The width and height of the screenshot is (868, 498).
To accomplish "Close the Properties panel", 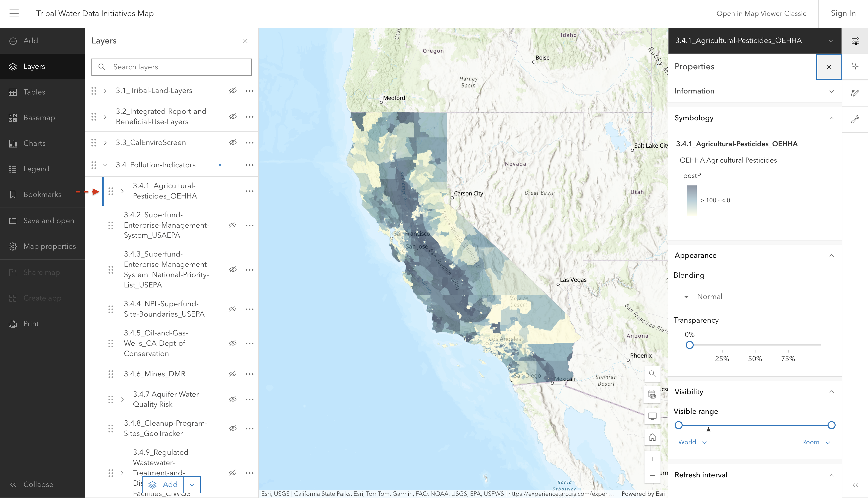I will [829, 67].
